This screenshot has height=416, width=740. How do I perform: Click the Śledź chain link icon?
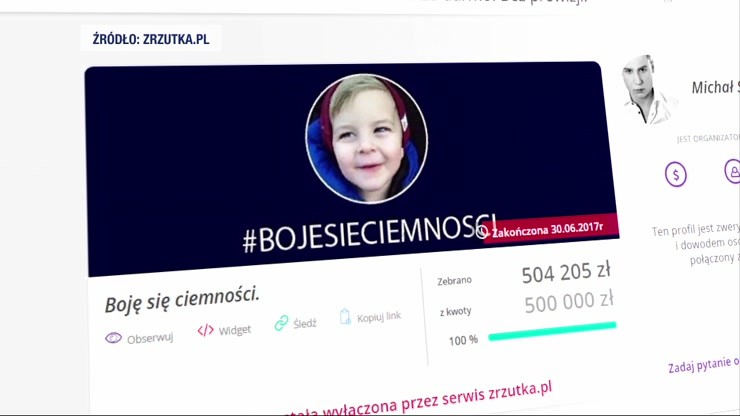(281, 323)
